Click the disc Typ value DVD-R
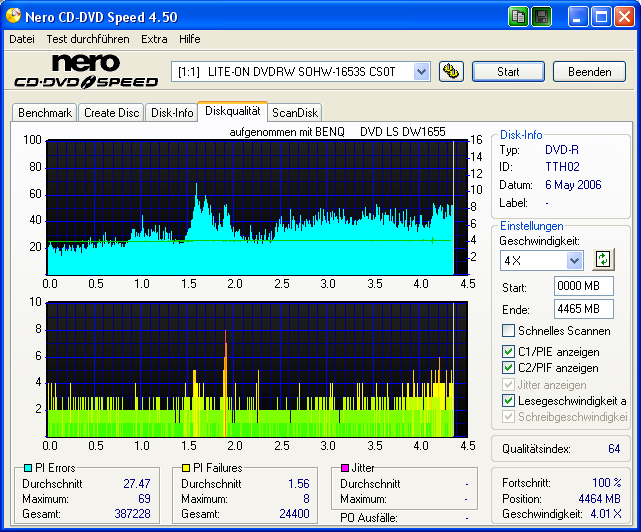 coord(562,150)
